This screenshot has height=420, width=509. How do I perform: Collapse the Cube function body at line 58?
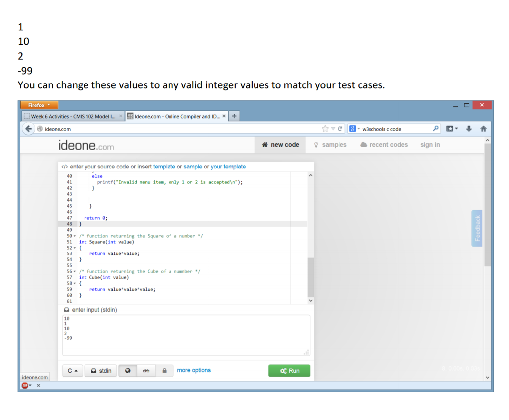74,283
